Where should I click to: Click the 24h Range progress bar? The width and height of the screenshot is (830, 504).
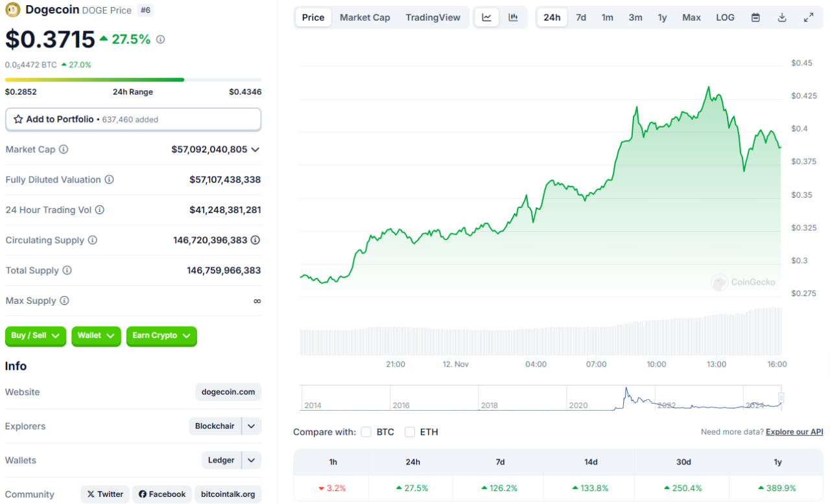pos(133,80)
